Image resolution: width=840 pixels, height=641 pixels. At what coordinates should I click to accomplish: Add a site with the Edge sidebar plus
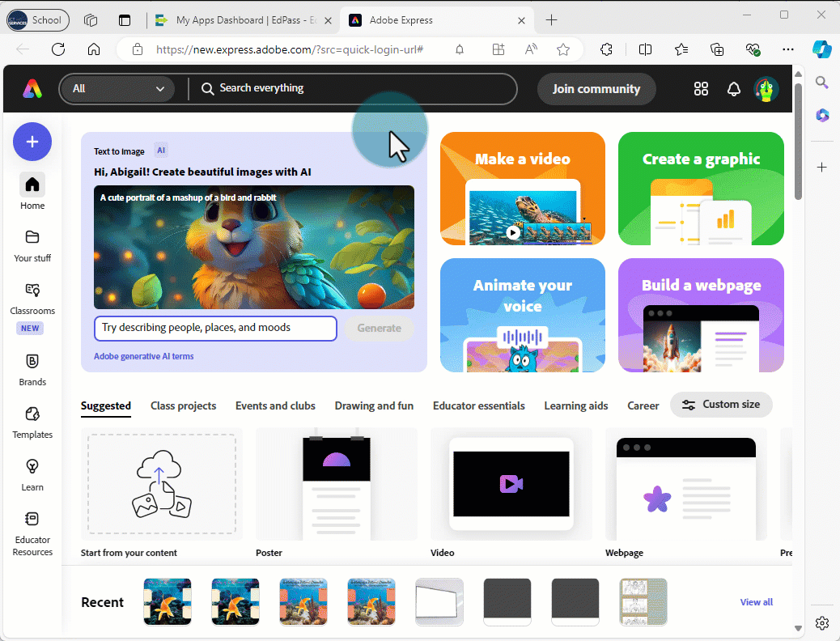[821, 168]
